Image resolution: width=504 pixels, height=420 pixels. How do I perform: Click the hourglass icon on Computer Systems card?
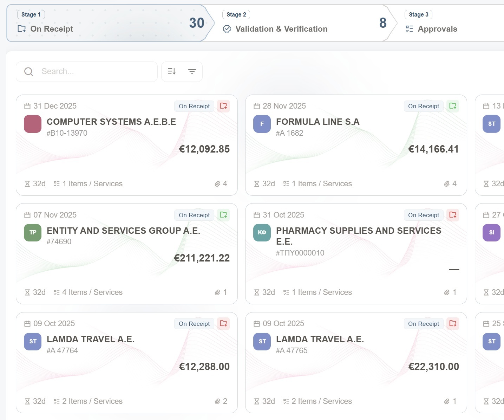point(27,184)
